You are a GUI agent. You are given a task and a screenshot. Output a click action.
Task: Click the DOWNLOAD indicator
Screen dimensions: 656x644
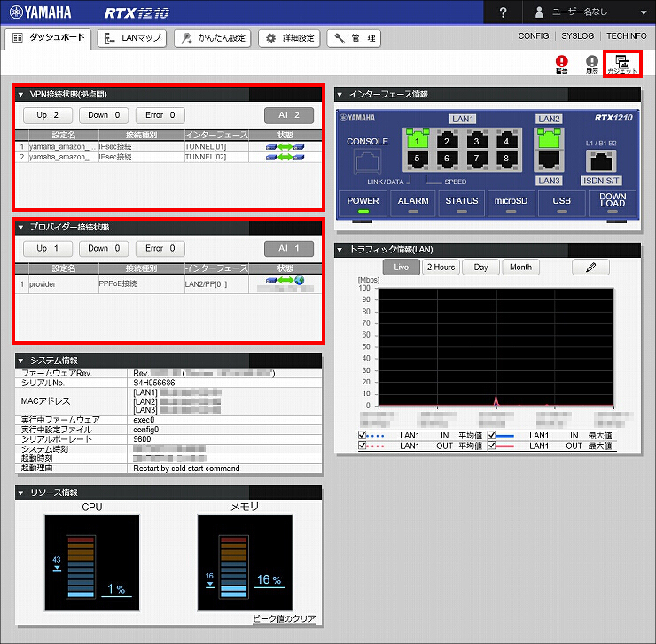pyautogui.click(x=613, y=204)
